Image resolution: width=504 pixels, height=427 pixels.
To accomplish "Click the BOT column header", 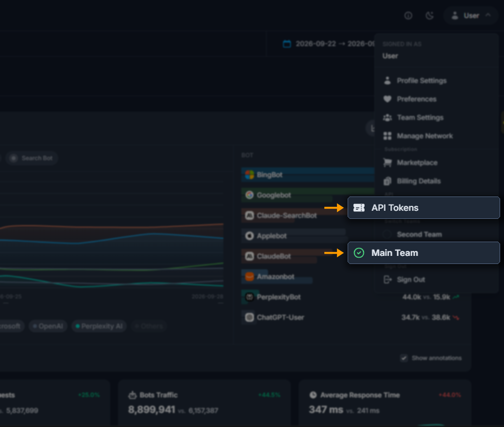I will tap(247, 155).
